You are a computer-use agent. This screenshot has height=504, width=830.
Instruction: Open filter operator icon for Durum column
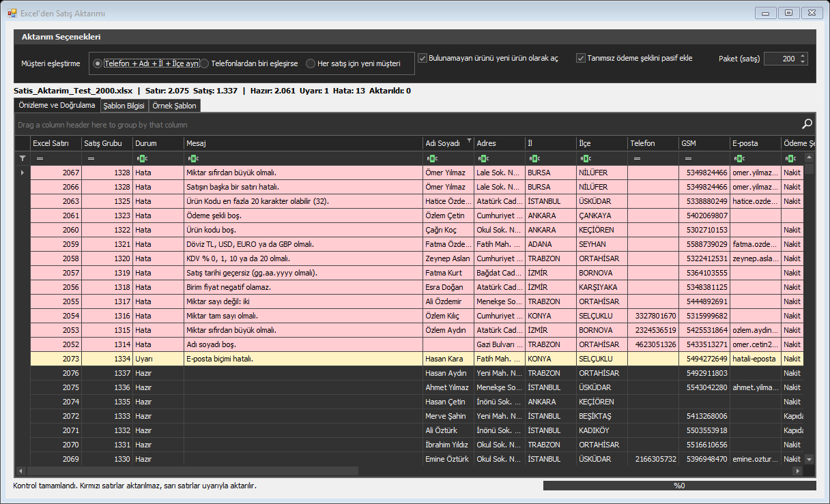click(142, 158)
